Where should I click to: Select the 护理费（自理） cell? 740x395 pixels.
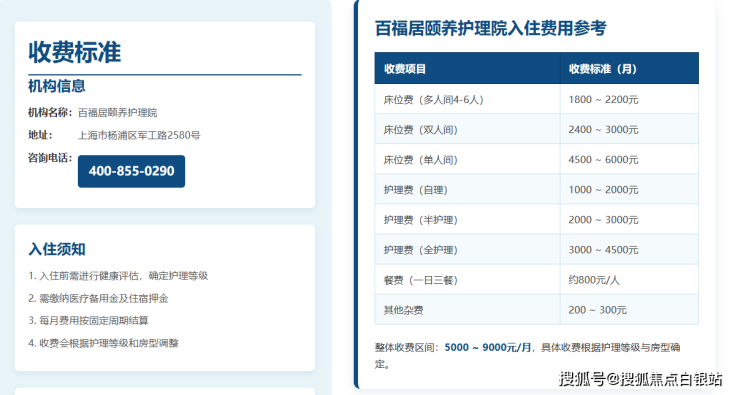point(467,190)
